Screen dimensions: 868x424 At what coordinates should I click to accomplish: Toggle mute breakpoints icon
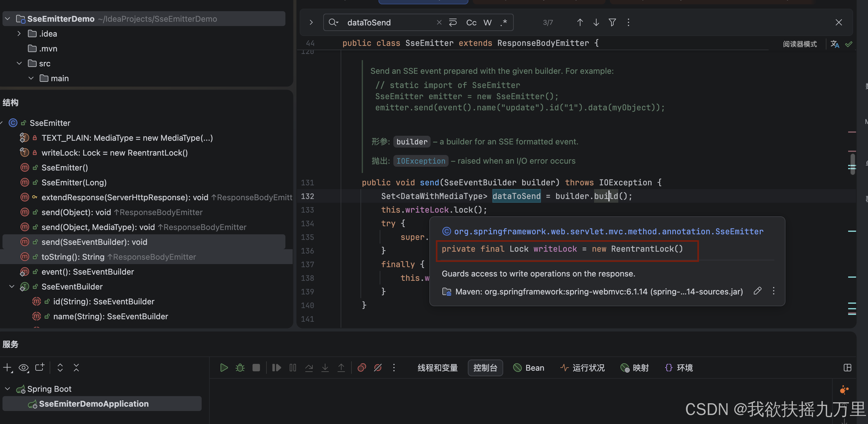point(378,367)
